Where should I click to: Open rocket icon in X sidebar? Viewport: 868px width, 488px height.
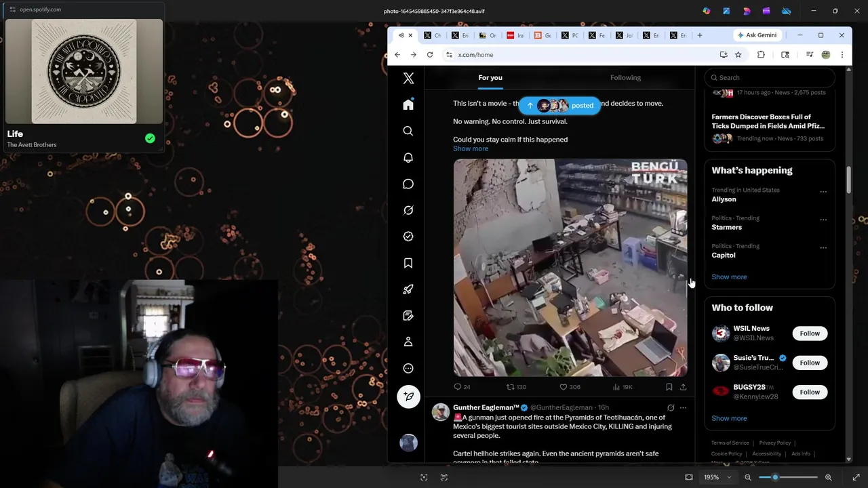(x=408, y=289)
